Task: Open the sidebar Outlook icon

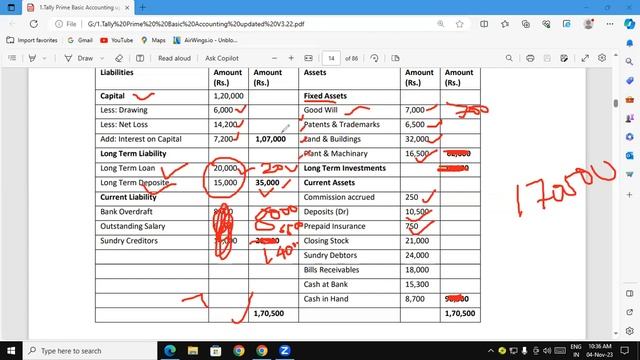Action: pyautogui.click(x=629, y=156)
